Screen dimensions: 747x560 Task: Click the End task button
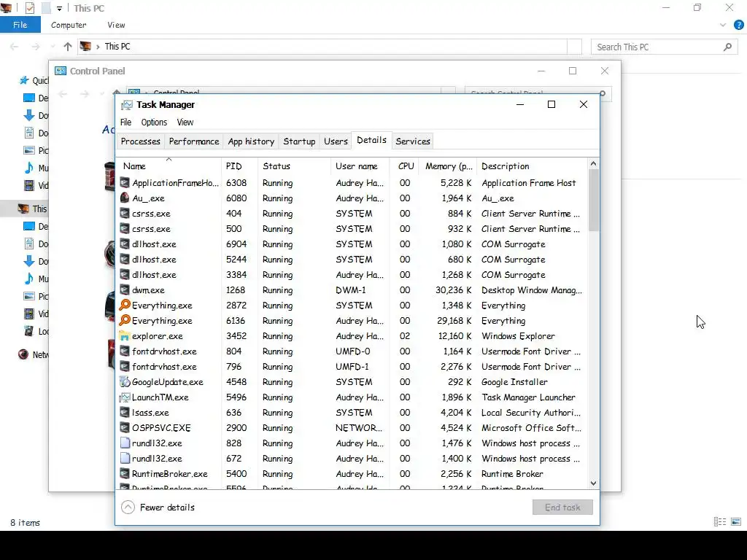562,507
